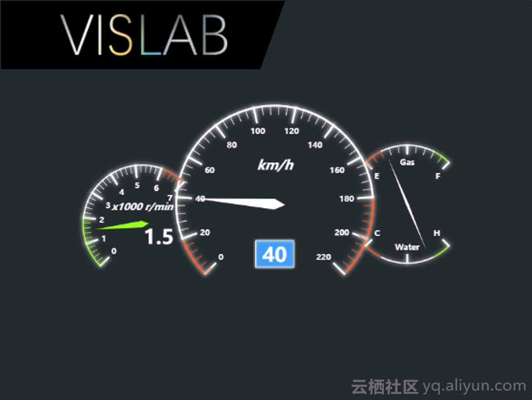This screenshot has width=532, height=400.
Task: Click the C marker on water gauge
Action: click(x=377, y=233)
